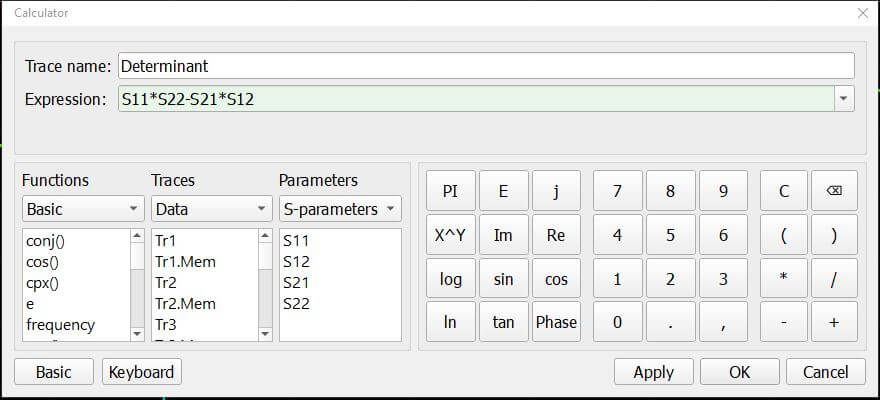Click the sin key
Image resolution: width=880 pixels, height=400 pixels.
(503, 278)
